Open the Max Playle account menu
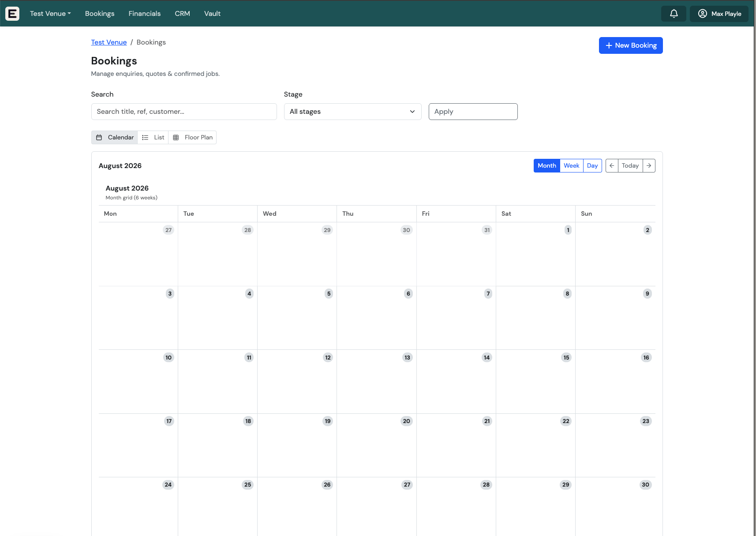This screenshot has height=536, width=756. (x=719, y=14)
